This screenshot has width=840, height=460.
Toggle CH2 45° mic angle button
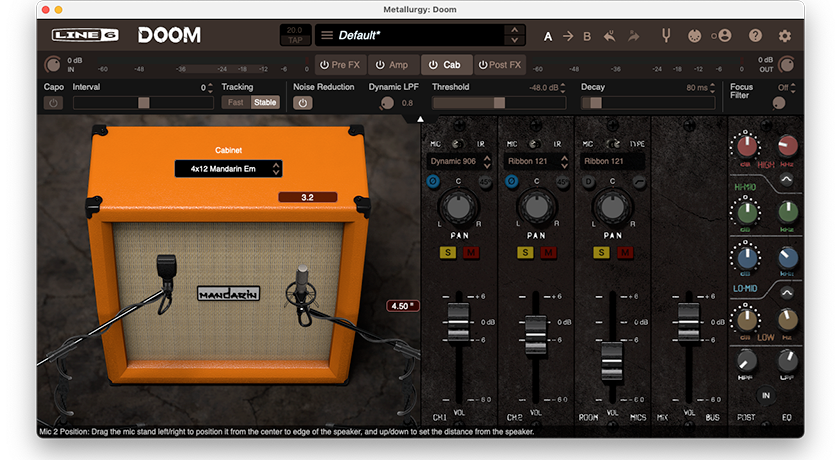(x=562, y=182)
